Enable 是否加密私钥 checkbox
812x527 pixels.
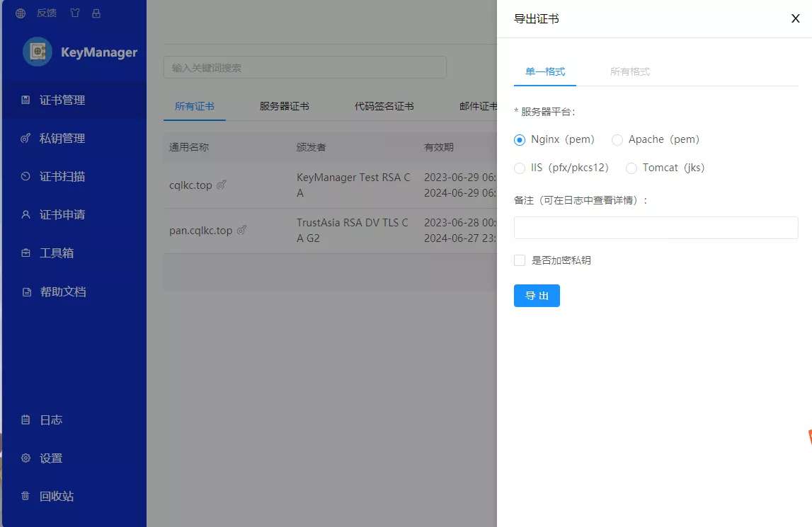[x=520, y=260]
